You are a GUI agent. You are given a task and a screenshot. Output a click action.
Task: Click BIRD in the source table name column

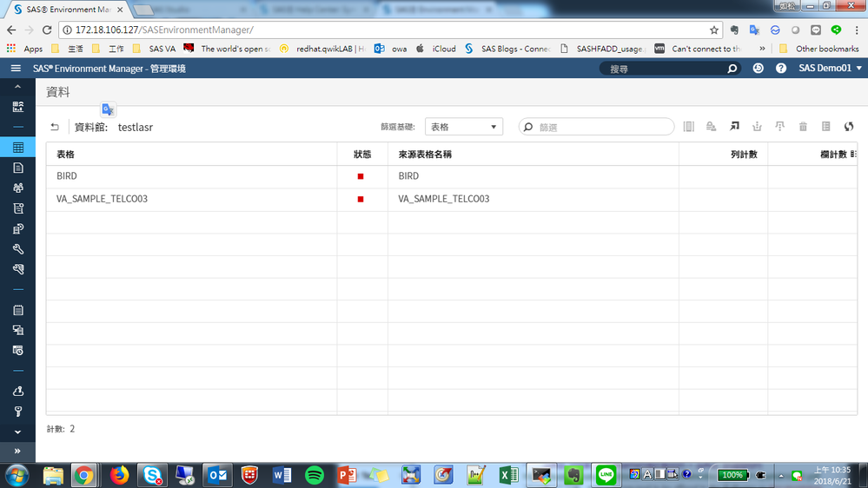(408, 176)
